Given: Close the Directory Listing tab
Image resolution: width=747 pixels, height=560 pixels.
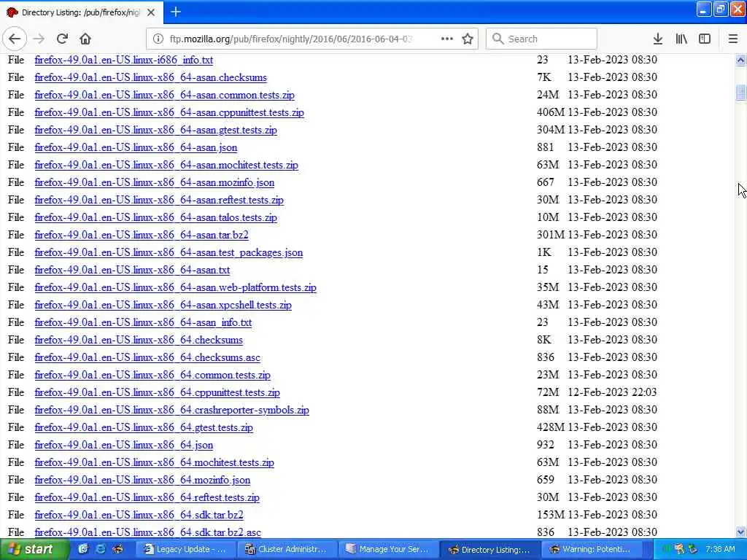Looking at the screenshot, I should [x=151, y=12].
